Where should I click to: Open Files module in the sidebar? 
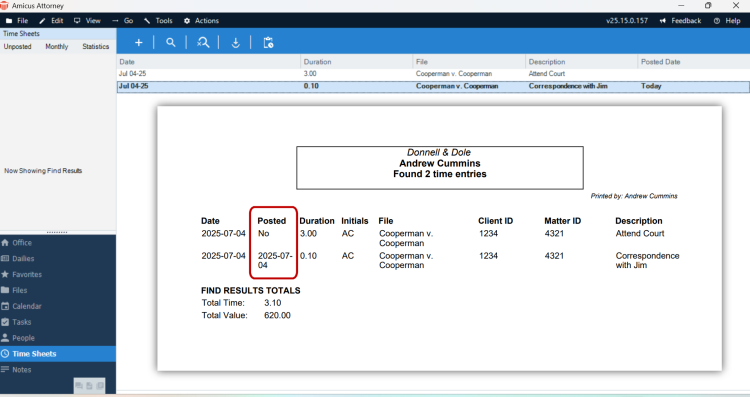point(58,290)
